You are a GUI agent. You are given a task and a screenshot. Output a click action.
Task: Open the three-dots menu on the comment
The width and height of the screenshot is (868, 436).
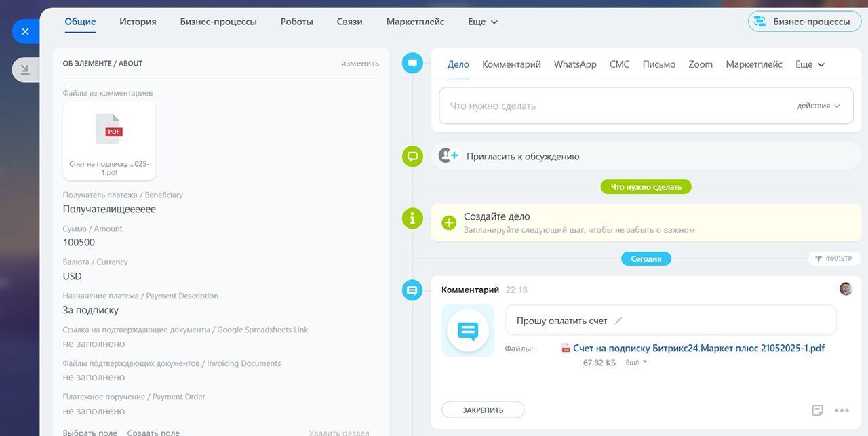[x=842, y=410]
